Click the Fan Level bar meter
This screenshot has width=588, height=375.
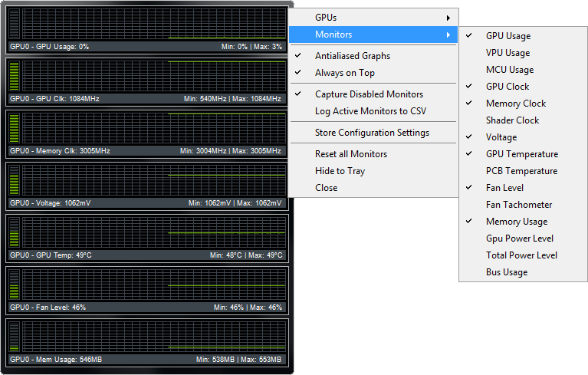pyautogui.click(x=15, y=285)
